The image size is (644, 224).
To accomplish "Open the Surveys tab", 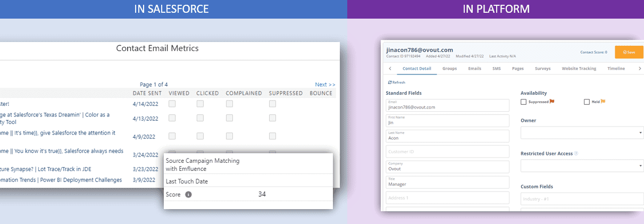I will 542,69.
